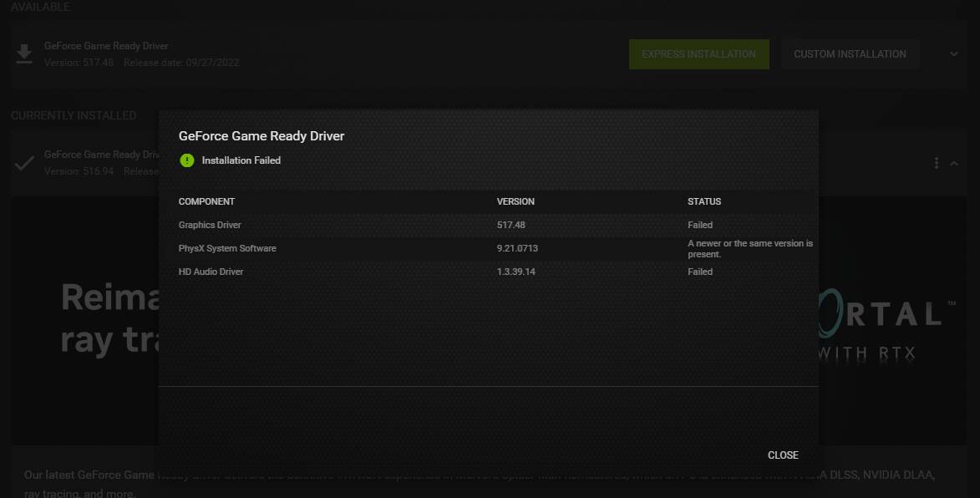Screen dimensions: 980x498
Task: Click the COMPONENT column header
Action: tap(206, 201)
